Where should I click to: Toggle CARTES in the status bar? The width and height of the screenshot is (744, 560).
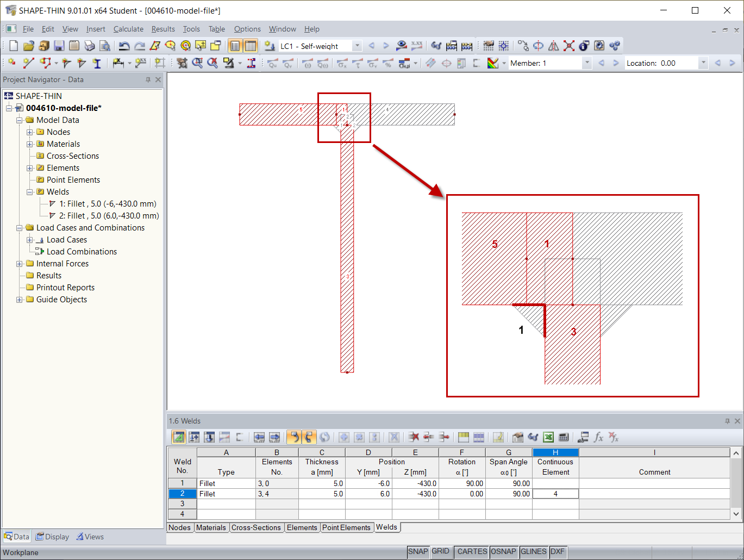[472, 552]
